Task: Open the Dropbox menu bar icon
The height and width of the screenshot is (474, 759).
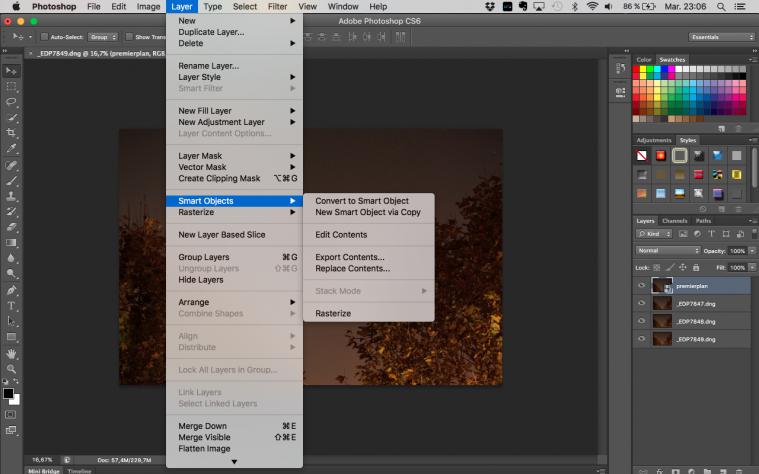Action: tap(490, 7)
